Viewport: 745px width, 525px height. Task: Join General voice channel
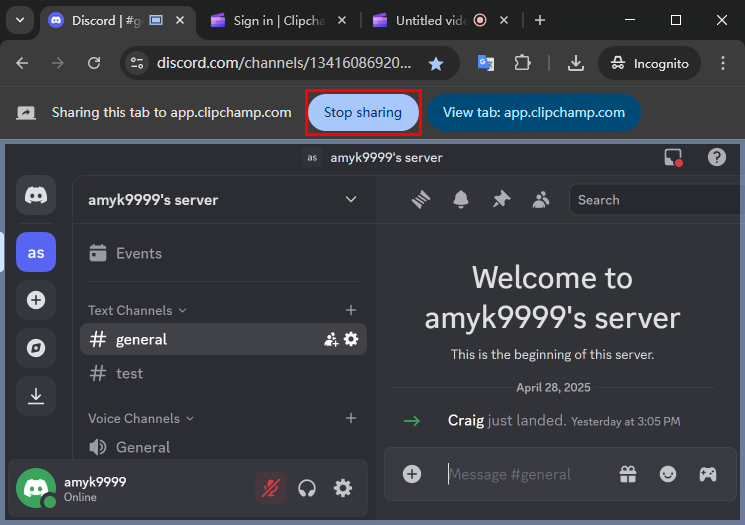(x=223, y=447)
